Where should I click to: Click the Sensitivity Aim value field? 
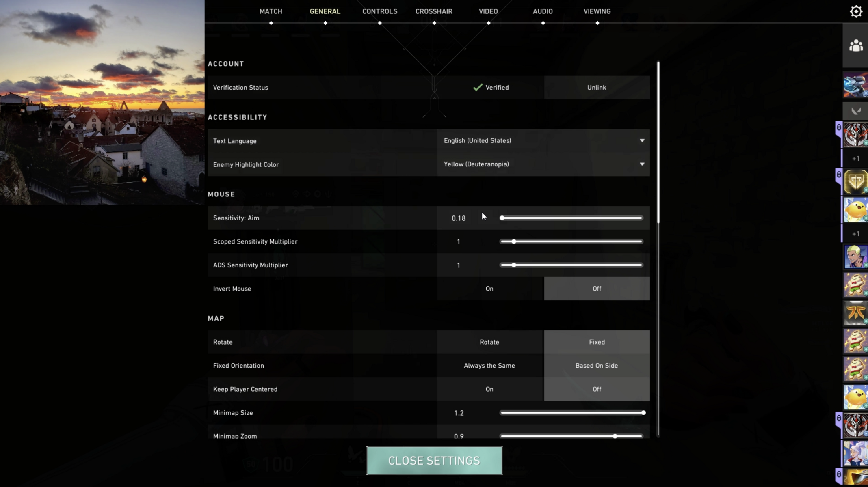(x=459, y=218)
